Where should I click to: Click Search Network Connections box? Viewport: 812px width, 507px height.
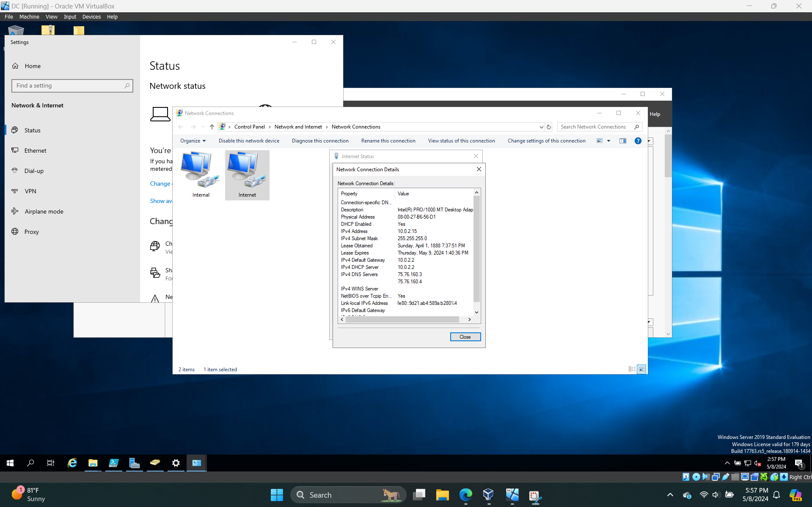(600, 127)
